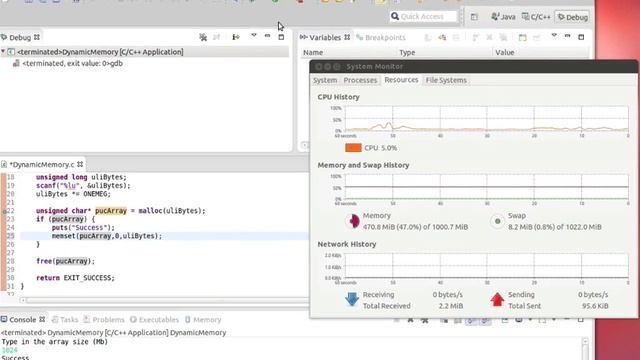Click the red Sending arrow icon
Image resolution: width=640 pixels, height=360 pixels.
point(497,299)
